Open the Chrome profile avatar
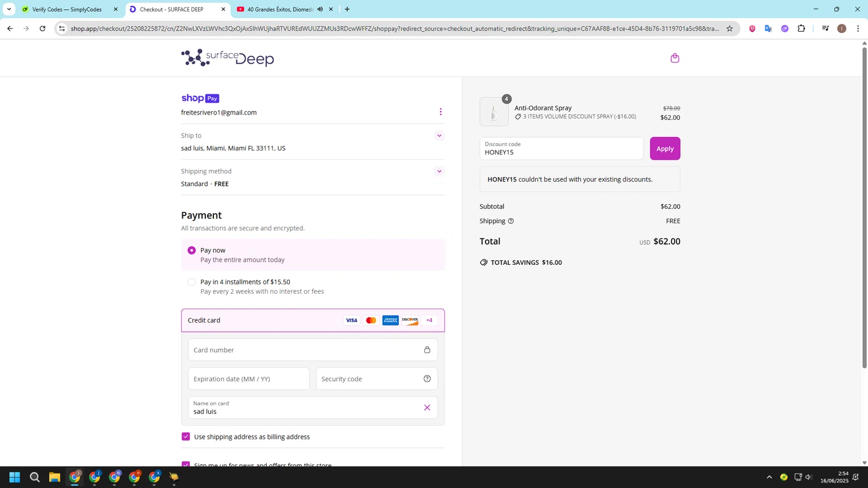The height and width of the screenshot is (488, 868). pyautogui.click(x=842, y=28)
